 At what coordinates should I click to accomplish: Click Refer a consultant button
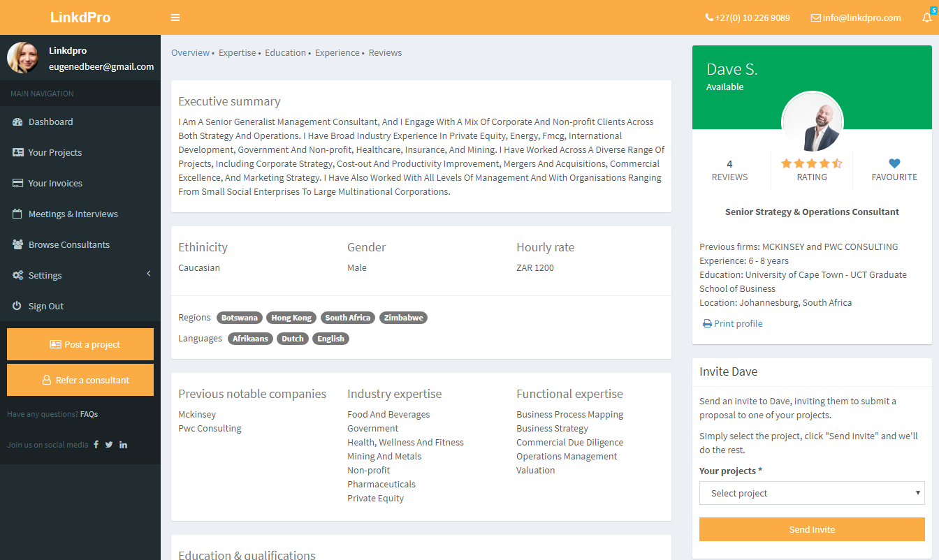[80, 380]
